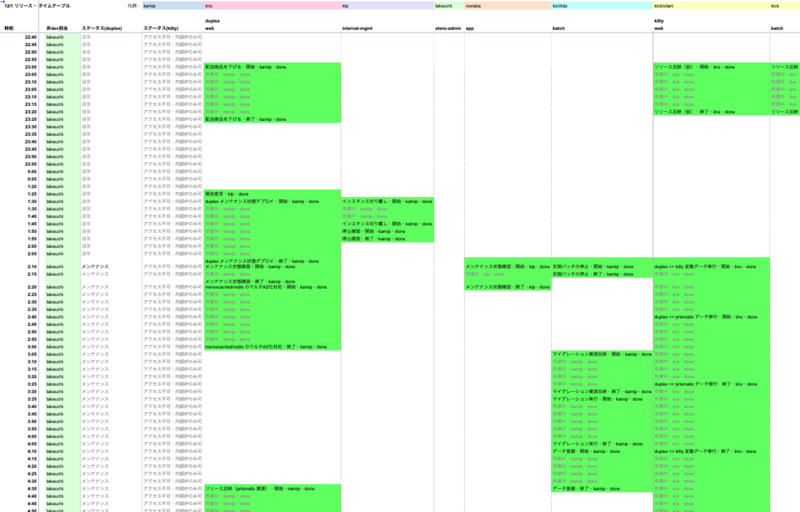
Task: Select the '凡例' label cell
Action: tap(132, 6)
